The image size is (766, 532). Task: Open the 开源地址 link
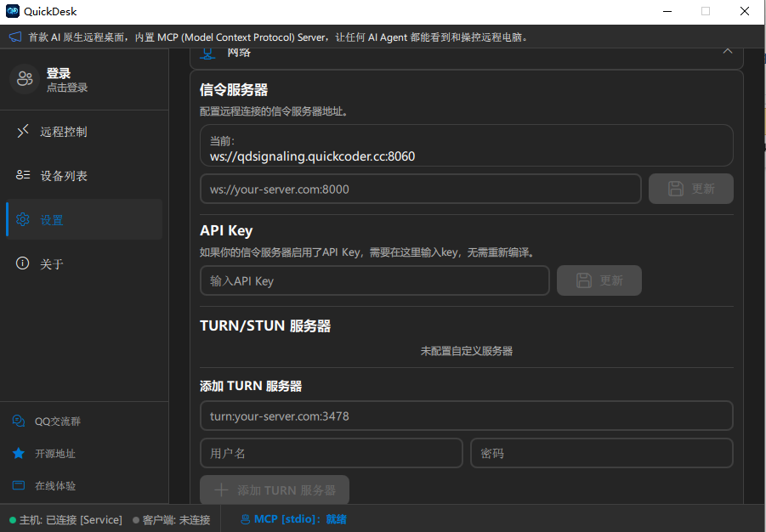(x=55, y=453)
